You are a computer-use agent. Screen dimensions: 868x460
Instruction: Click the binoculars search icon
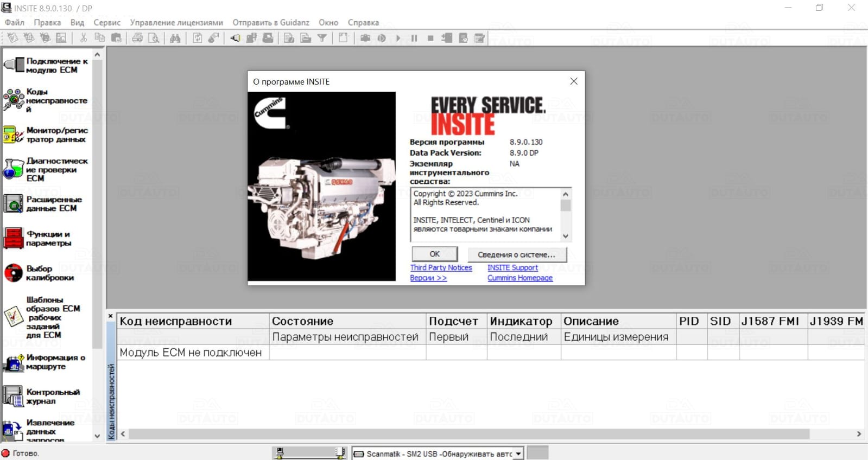pos(175,38)
